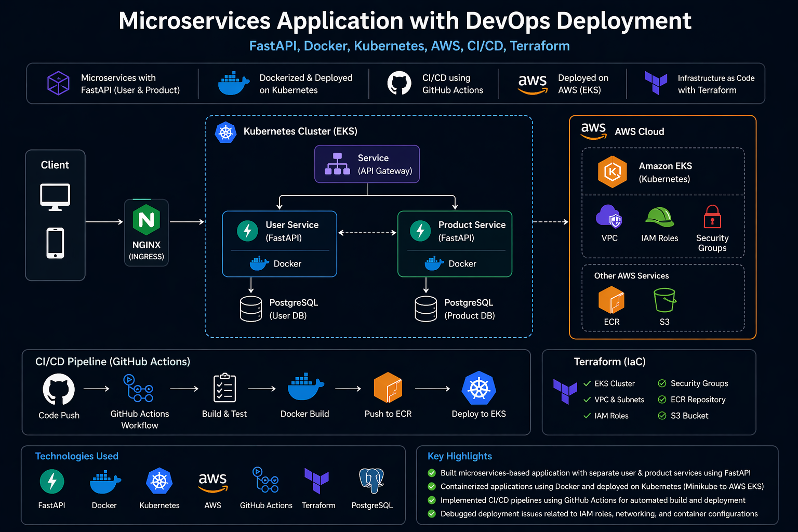Select the Infrastructure as Code with Terraform header item
The height and width of the screenshot is (532, 798).
[699, 84]
